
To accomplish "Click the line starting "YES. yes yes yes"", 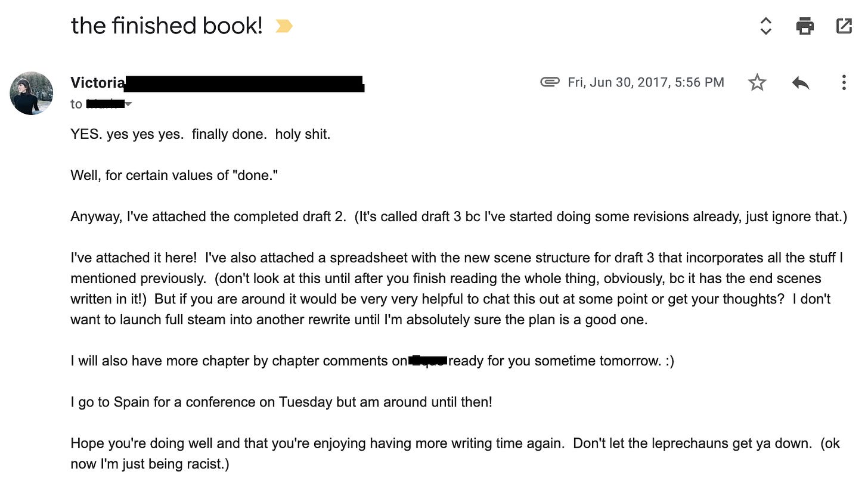I will (x=200, y=134).
